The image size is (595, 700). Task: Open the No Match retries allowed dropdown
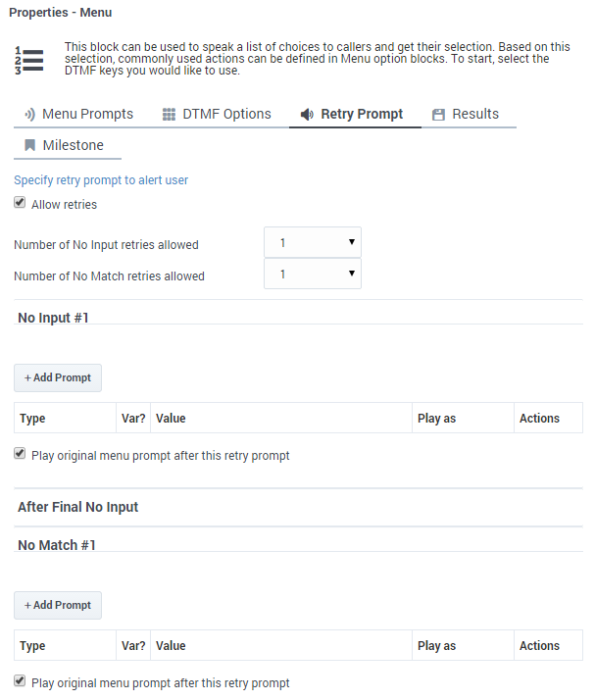(313, 274)
